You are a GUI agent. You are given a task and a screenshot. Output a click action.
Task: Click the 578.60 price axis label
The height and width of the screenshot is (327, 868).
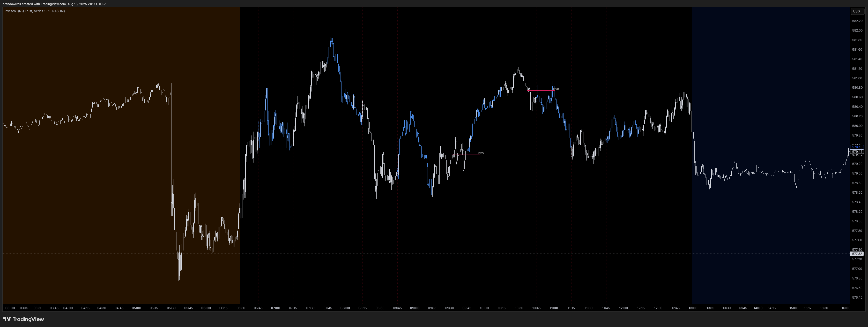pos(857,193)
